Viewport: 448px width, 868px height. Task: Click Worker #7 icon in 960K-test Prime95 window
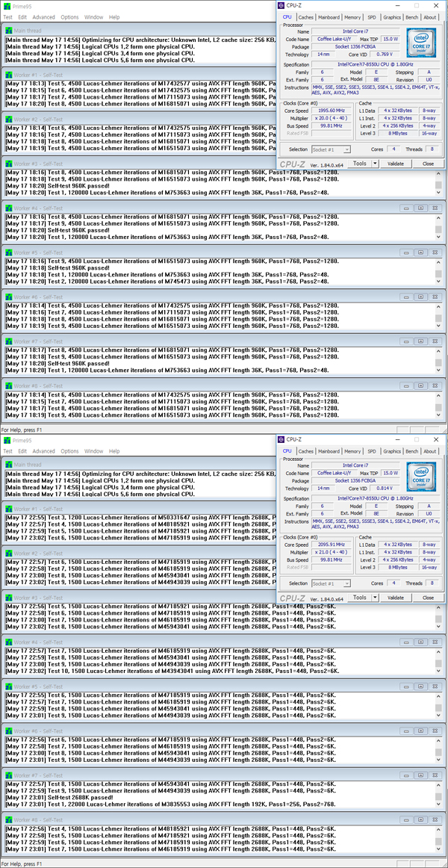coord(8,341)
